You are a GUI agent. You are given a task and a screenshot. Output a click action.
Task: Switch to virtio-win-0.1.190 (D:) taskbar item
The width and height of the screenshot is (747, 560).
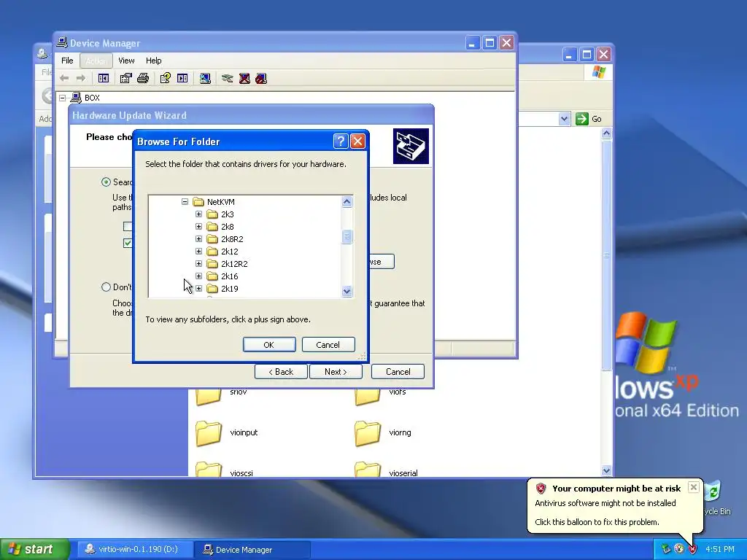point(134,550)
